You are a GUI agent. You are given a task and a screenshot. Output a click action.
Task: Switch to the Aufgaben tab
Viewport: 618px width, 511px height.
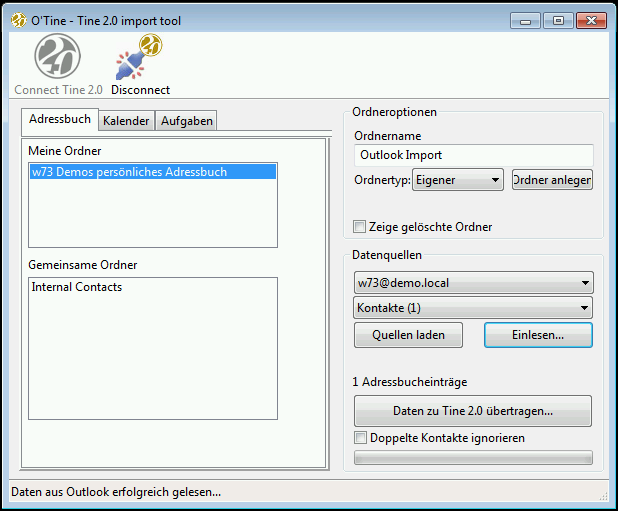pos(187,121)
